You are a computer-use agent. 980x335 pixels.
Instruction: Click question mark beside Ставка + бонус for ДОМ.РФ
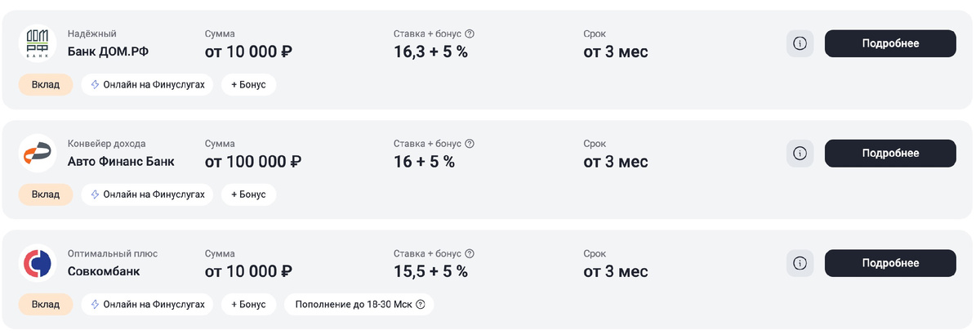tap(470, 34)
